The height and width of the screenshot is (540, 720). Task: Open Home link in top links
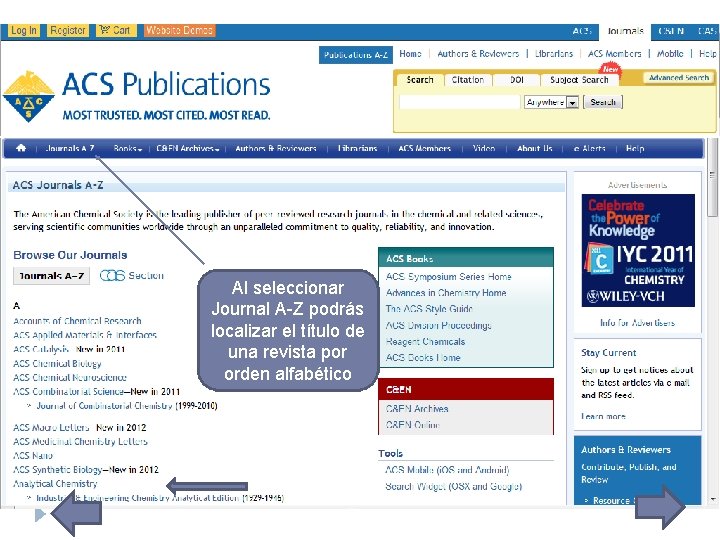(x=410, y=54)
